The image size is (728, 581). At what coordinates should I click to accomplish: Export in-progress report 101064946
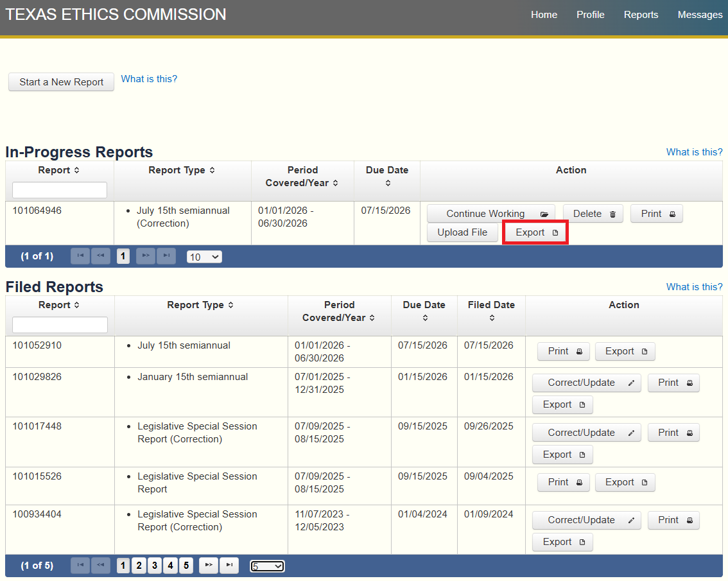(535, 232)
